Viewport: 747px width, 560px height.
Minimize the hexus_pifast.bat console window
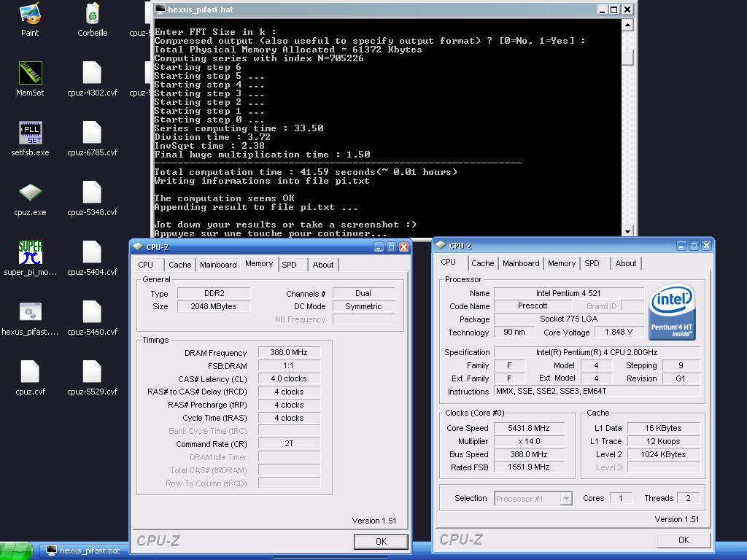(603, 9)
